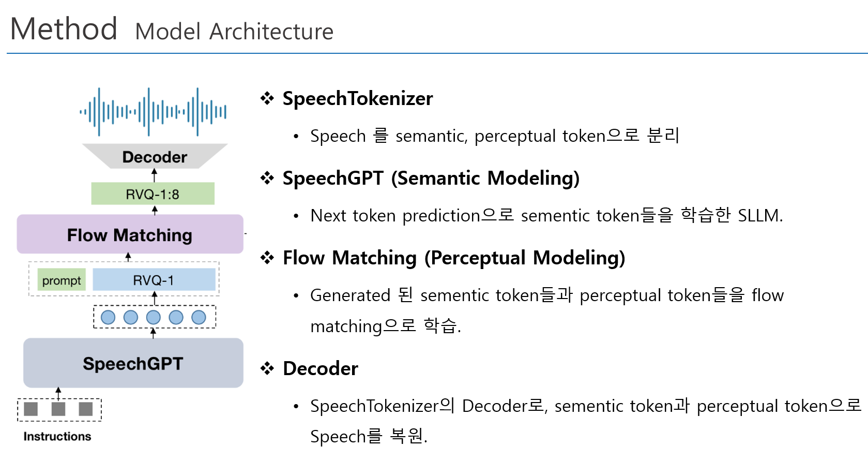Click the SpeechGPT block in diagram
Screen dimensions: 868x461
[133, 363]
